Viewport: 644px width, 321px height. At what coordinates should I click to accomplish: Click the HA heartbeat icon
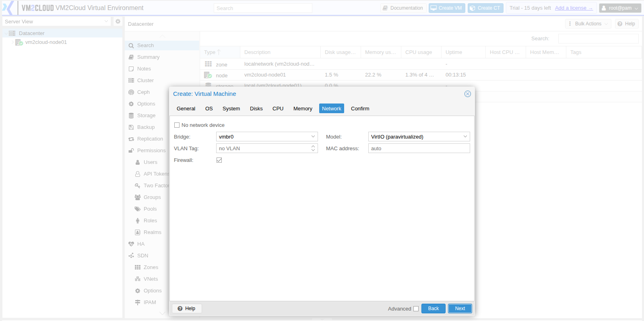pos(131,244)
